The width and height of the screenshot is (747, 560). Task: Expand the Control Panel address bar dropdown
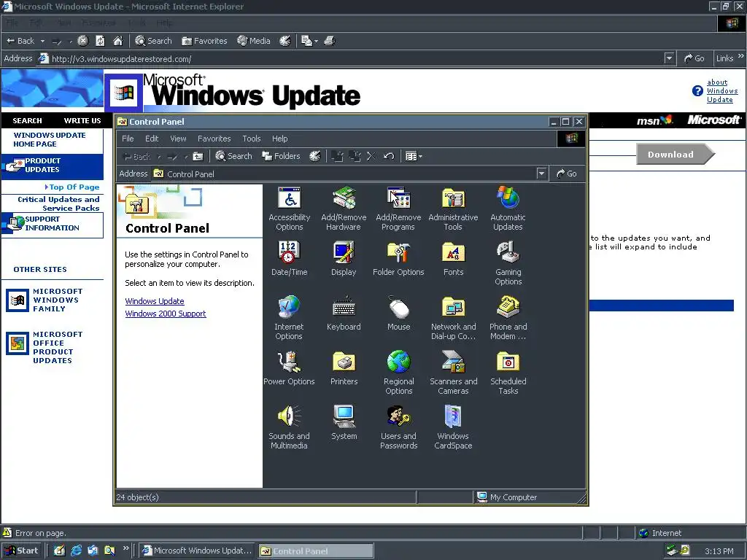[541, 174]
